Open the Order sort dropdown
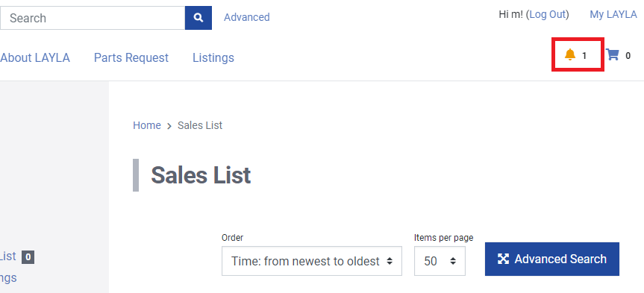This screenshot has height=293, width=644. (x=312, y=261)
